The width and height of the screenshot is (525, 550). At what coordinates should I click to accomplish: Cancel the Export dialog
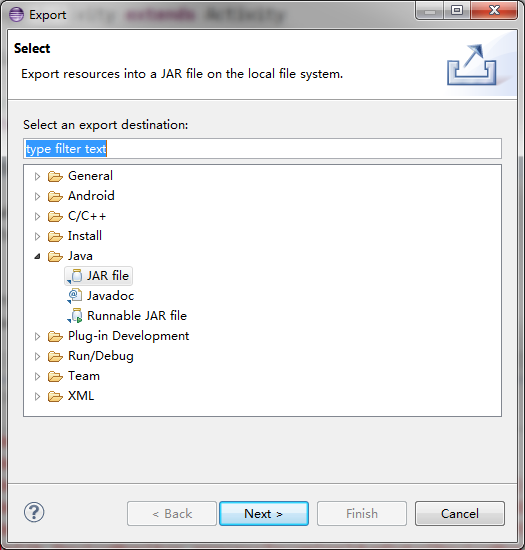tap(460, 514)
